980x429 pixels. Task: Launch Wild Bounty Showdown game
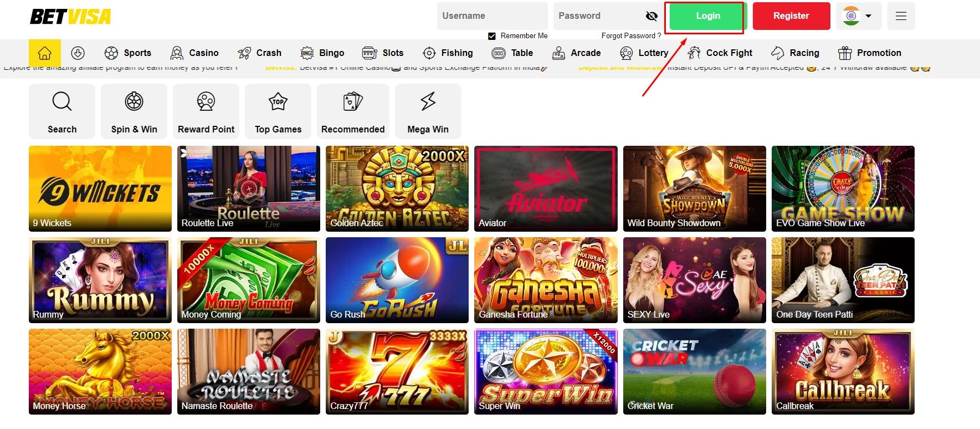tap(695, 188)
